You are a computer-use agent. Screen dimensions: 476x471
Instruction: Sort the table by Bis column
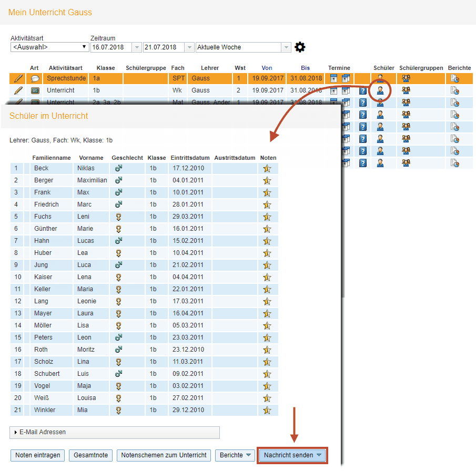305,68
